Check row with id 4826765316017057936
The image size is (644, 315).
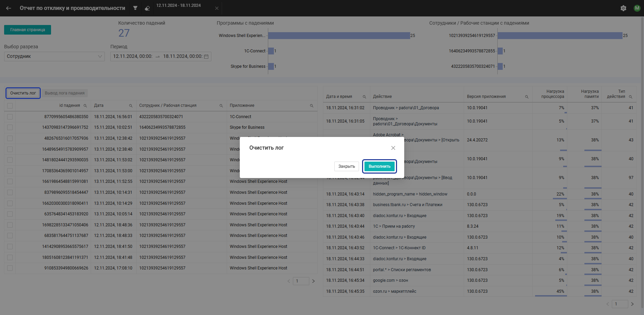[x=10, y=138]
